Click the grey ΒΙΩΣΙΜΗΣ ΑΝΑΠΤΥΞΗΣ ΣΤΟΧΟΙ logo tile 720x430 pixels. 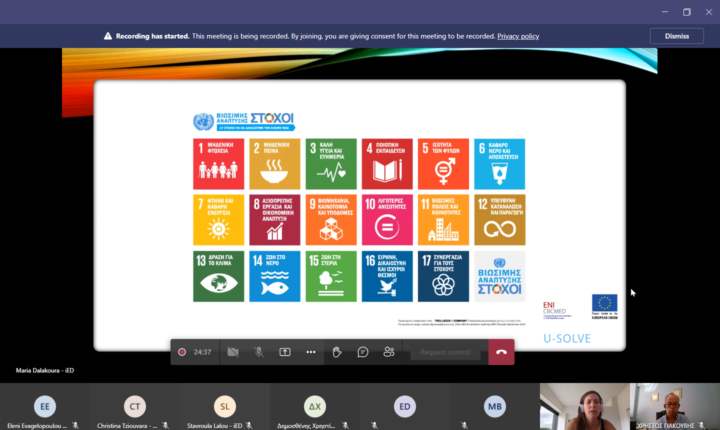click(500, 276)
